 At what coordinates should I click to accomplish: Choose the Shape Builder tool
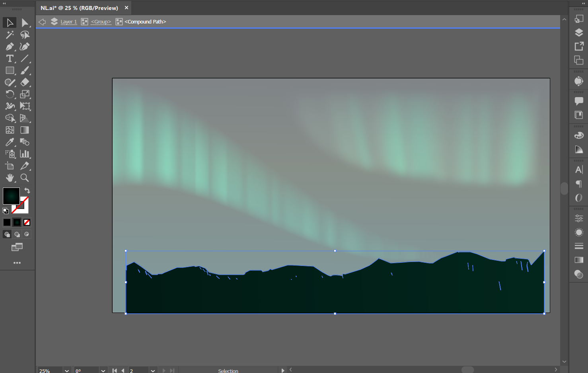point(10,118)
